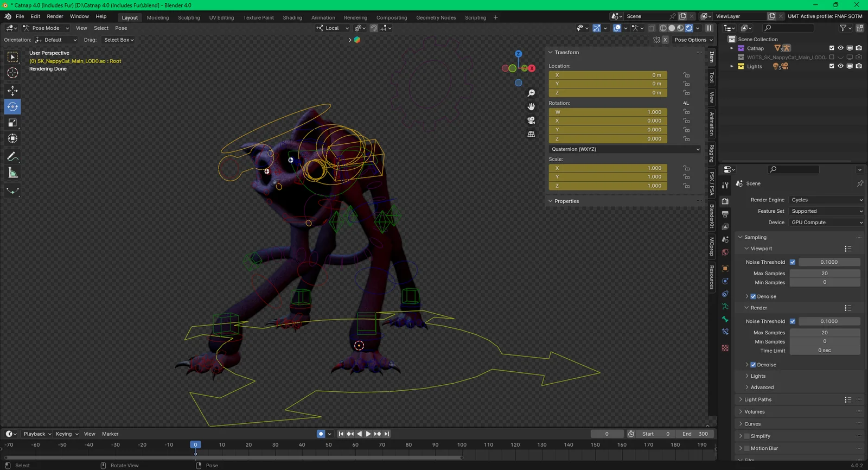Image resolution: width=868 pixels, height=470 pixels.
Task: Open the Texture properties tab icon
Action: pyautogui.click(x=725, y=348)
